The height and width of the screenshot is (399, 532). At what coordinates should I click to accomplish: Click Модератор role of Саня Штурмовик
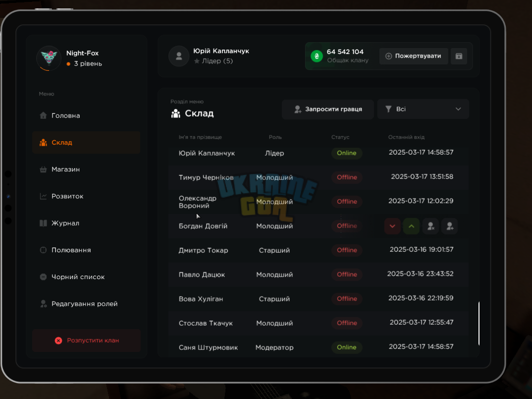[274, 347]
